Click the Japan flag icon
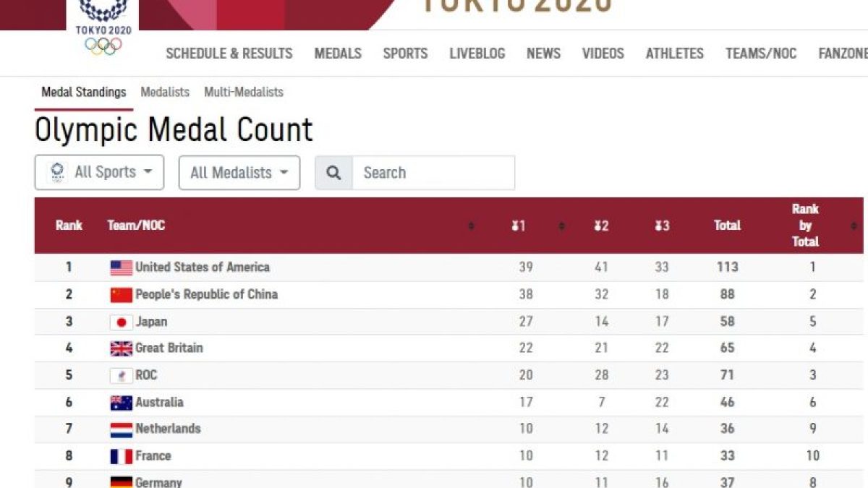Viewport: 868px width, 488px height. pos(121,322)
